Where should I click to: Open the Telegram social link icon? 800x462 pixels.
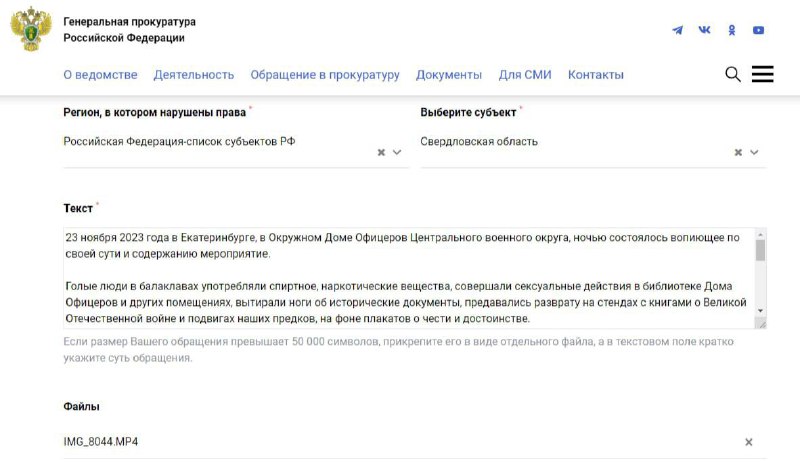(678, 30)
